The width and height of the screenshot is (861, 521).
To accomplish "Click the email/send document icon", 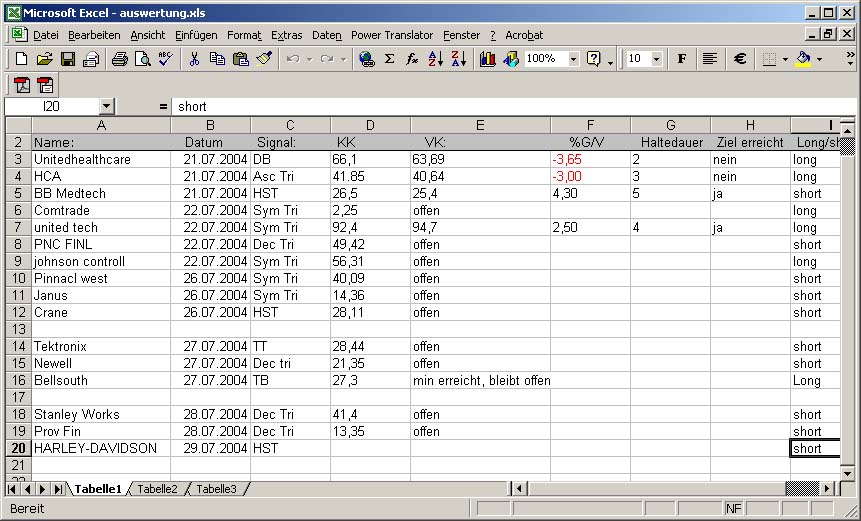I will (x=91, y=59).
